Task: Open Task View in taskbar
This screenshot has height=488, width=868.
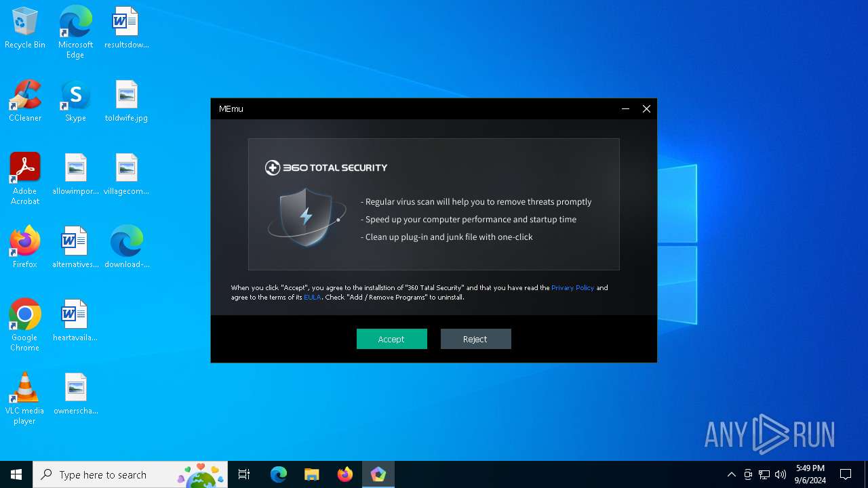Action: [x=244, y=474]
